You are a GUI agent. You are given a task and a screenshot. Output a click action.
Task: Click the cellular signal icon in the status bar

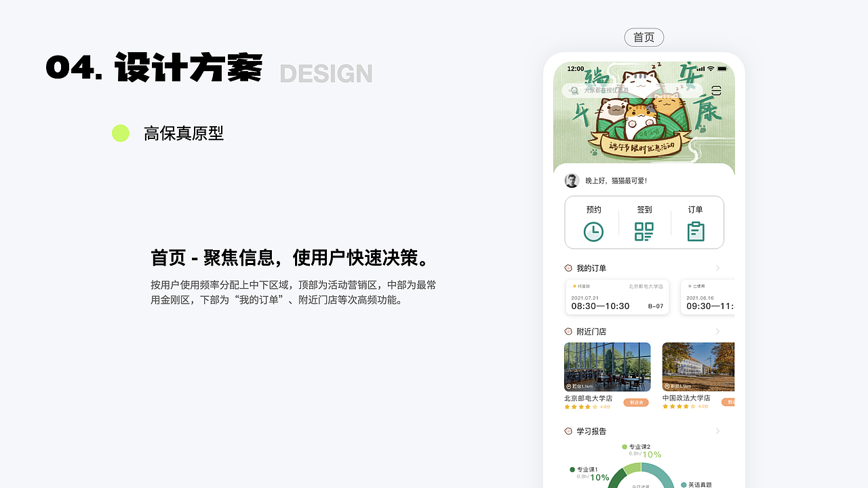point(700,68)
